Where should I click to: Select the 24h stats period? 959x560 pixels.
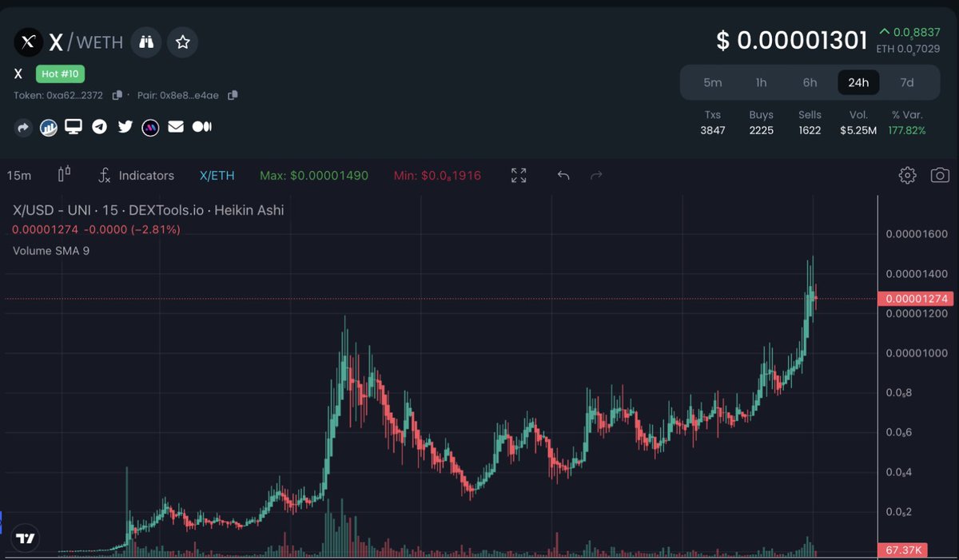coord(858,82)
